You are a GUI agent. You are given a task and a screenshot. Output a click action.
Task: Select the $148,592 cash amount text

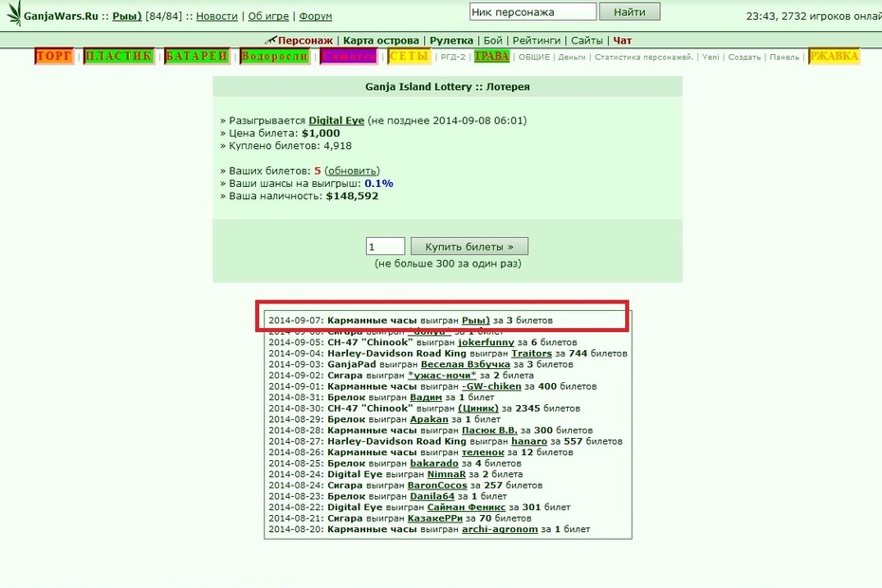pyautogui.click(x=352, y=195)
